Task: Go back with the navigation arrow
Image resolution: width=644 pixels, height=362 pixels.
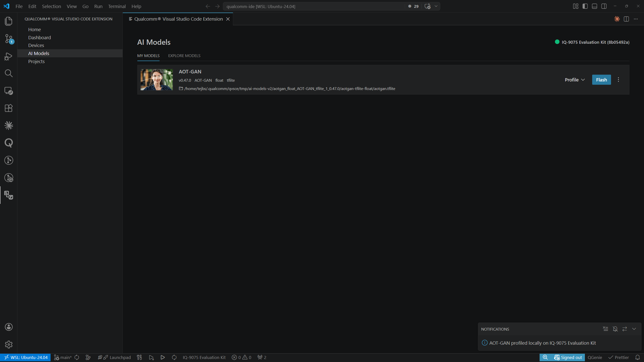Action: [208, 6]
